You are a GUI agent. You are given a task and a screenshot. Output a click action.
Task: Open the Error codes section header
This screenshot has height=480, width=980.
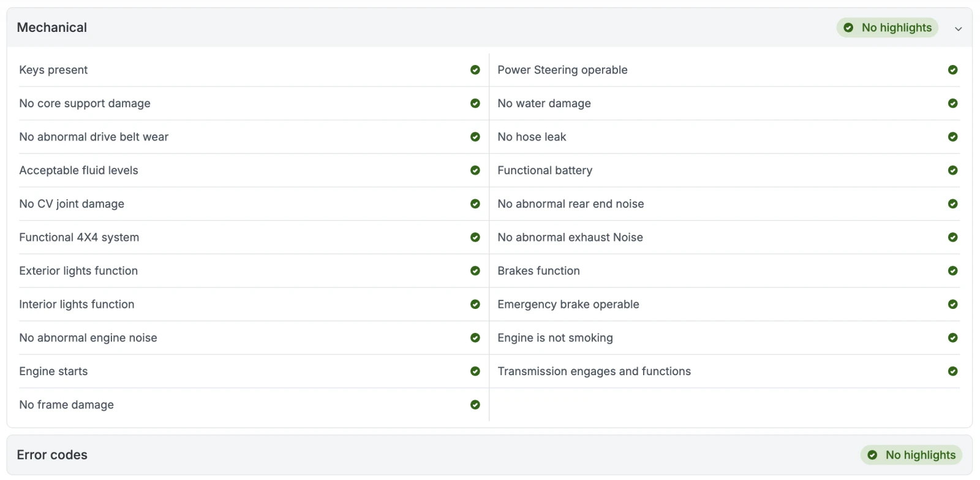pyautogui.click(x=489, y=455)
